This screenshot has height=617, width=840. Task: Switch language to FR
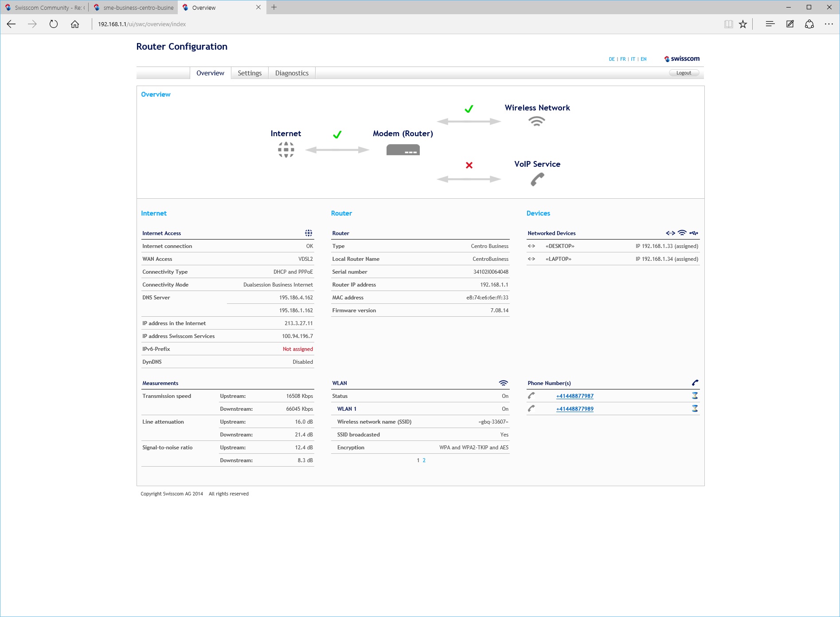(x=623, y=59)
